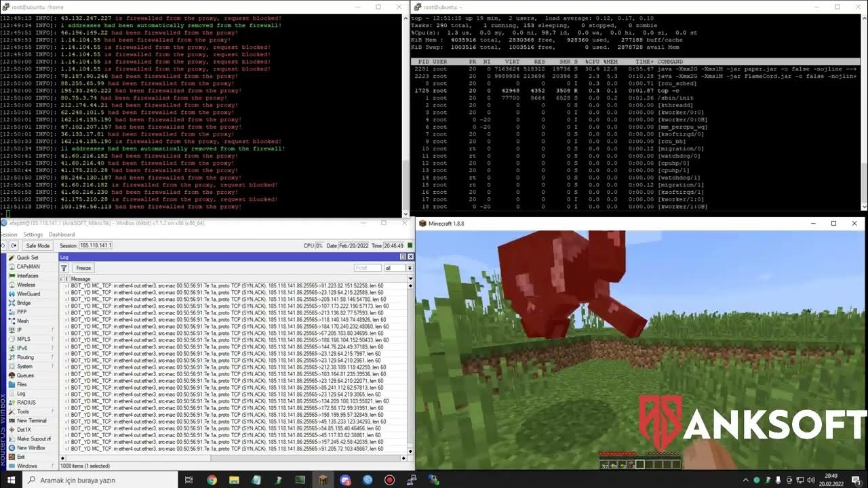Open the Minecraft icon on the taskbar
Screen dimensions: 868x488
click(323, 480)
